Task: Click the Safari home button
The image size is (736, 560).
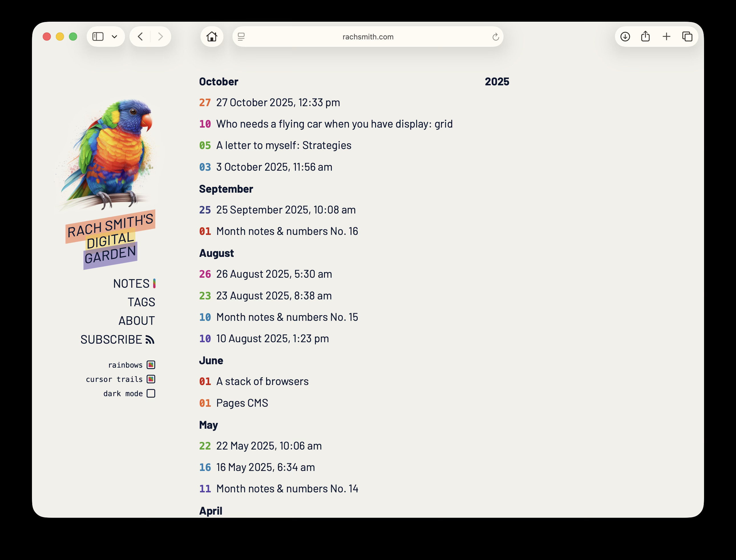Action: [x=212, y=37]
